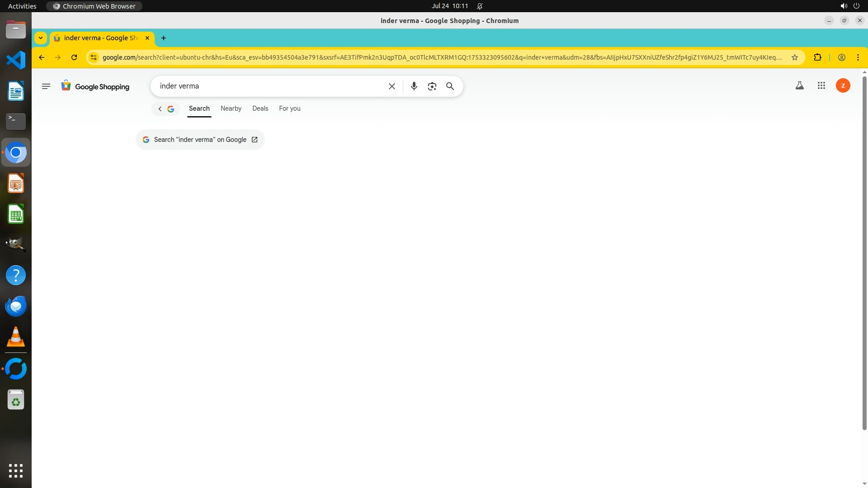Viewport: 868px width, 488px height.
Task: Click Search "inder verma" on Google link
Action: coord(200,140)
